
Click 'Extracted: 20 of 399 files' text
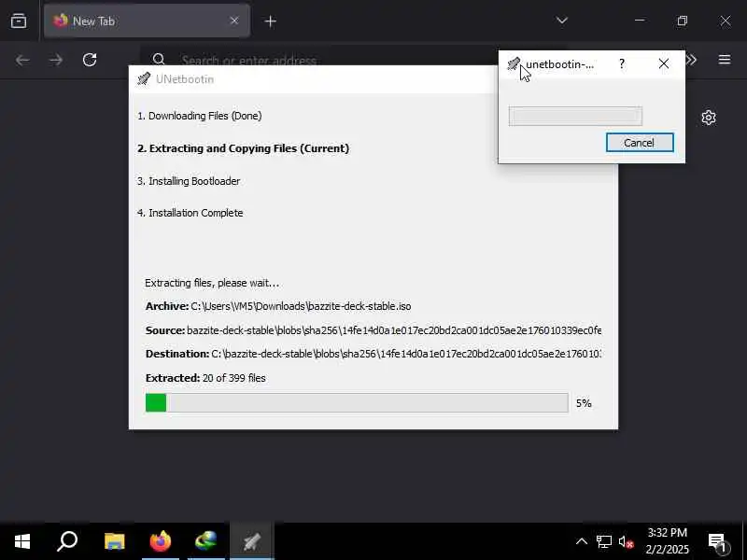(205, 378)
